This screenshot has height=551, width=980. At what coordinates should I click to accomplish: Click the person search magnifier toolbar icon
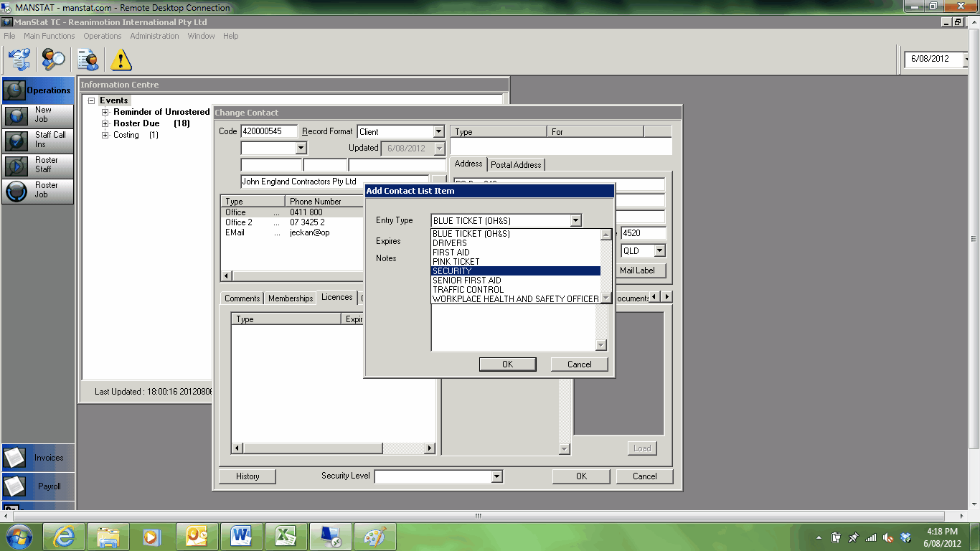click(53, 60)
